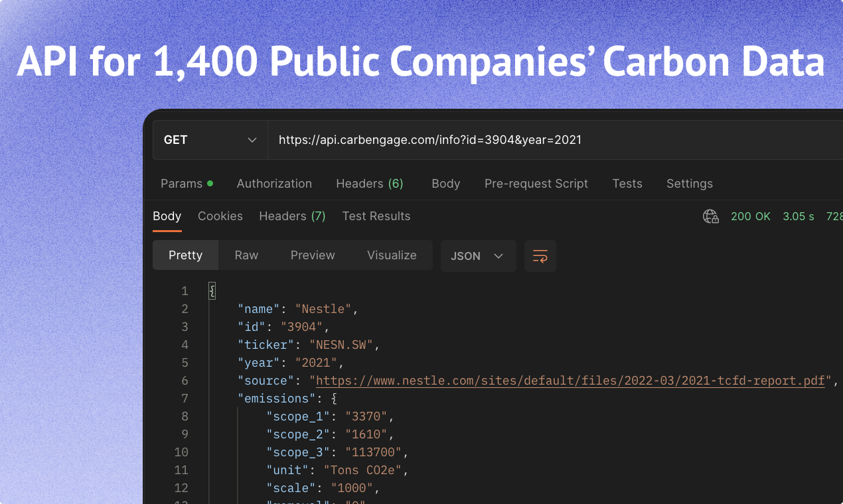The image size is (843, 504).
Task: Click the scope_1 value "3370"
Action: pos(366,416)
